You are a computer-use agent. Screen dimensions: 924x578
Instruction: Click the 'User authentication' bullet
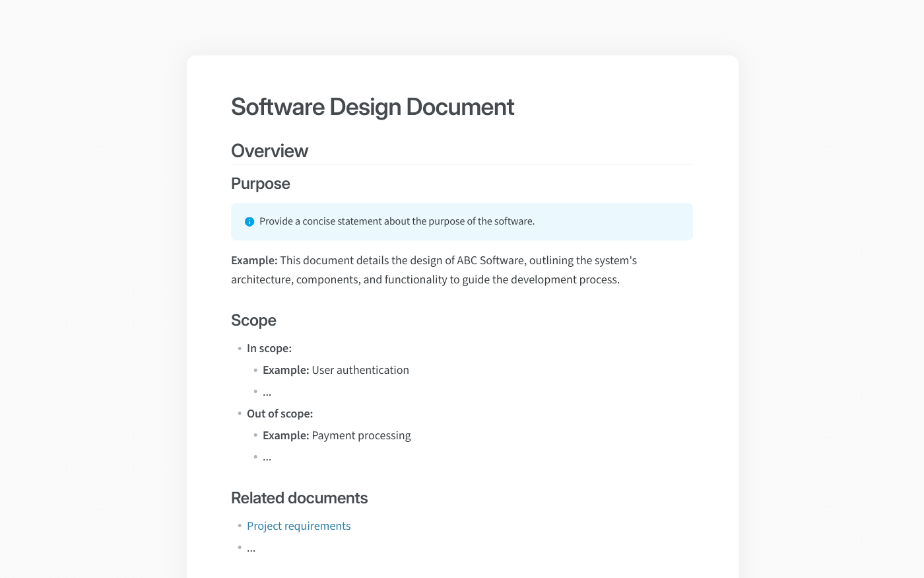[x=336, y=370]
